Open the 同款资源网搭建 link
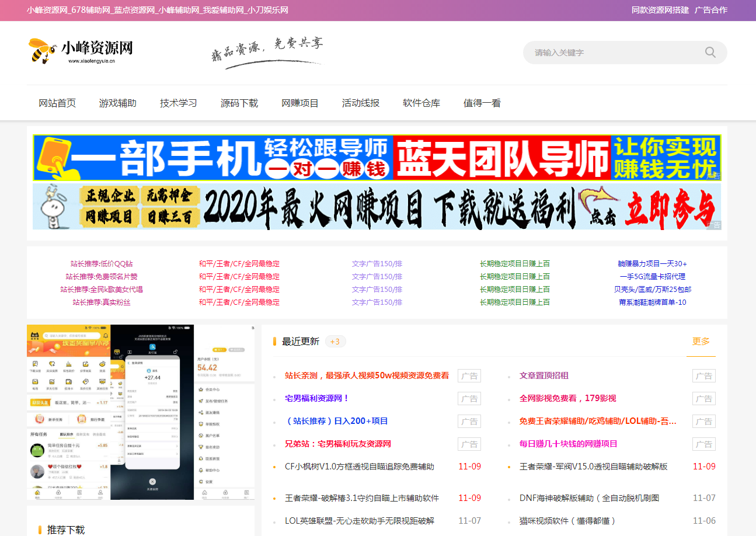This screenshot has height=536, width=756. (x=660, y=10)
